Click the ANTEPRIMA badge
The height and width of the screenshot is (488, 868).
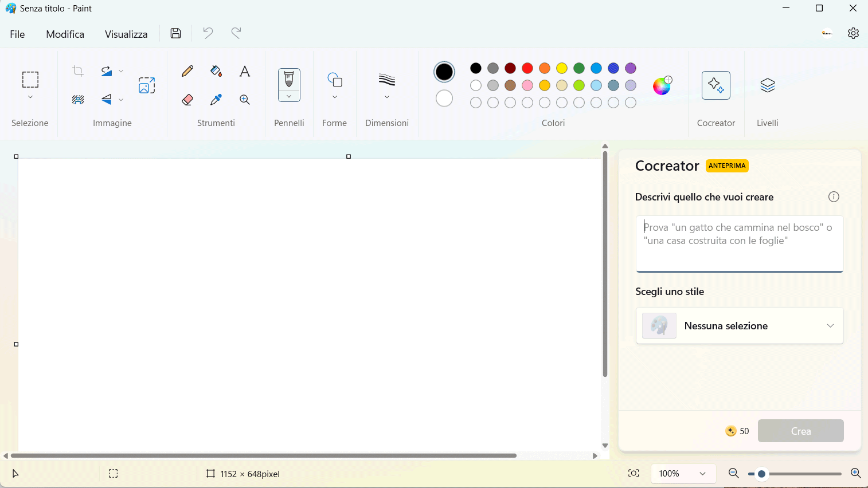[727, 166]
